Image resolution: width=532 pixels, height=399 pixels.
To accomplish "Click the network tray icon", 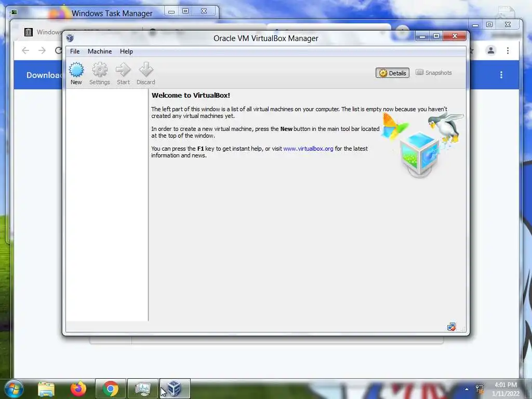I will point(480,389).
